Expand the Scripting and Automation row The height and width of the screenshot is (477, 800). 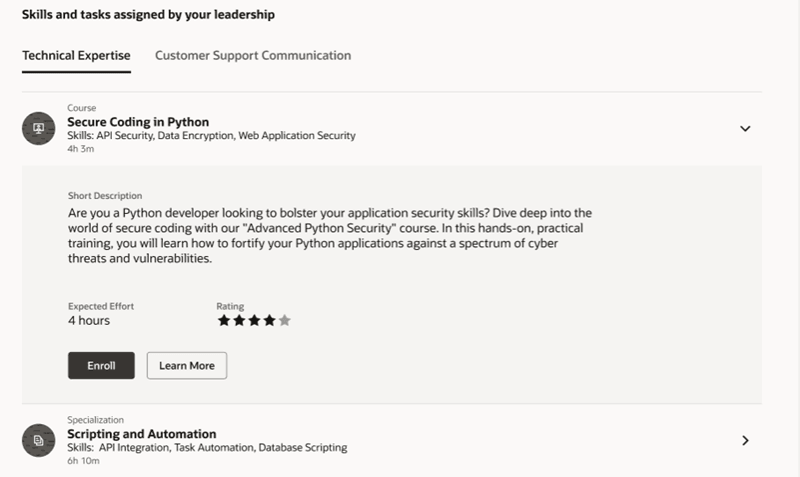[745, 440]
